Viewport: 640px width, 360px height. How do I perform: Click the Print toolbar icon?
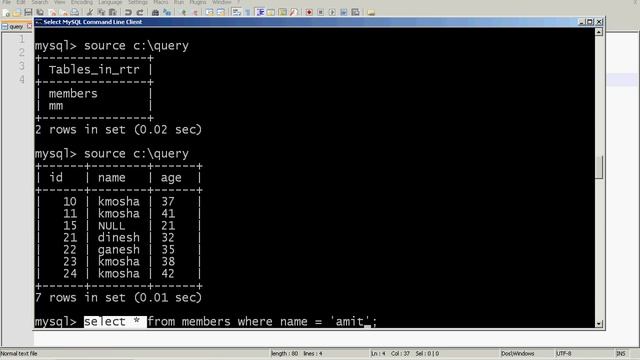tap(75, 12)
